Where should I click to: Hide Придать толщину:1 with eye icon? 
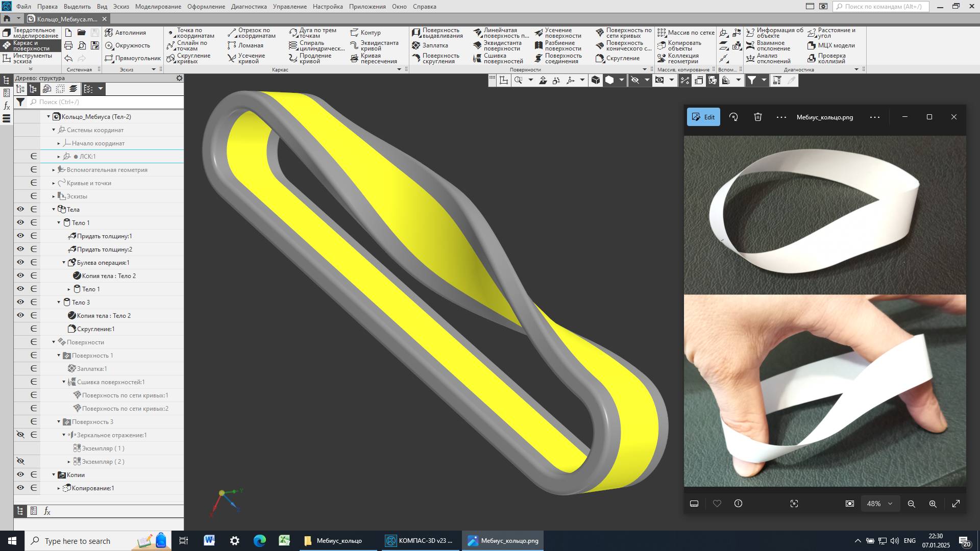(20, 236)
